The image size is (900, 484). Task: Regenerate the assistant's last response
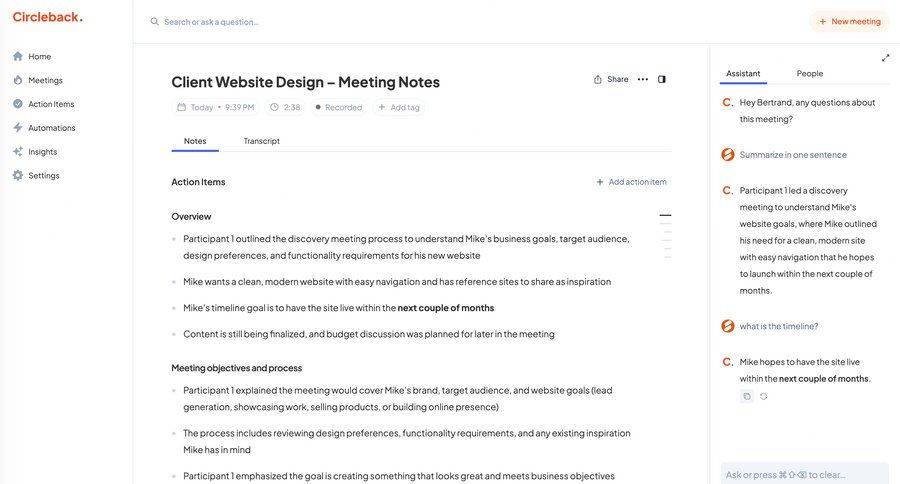[764, 397]
